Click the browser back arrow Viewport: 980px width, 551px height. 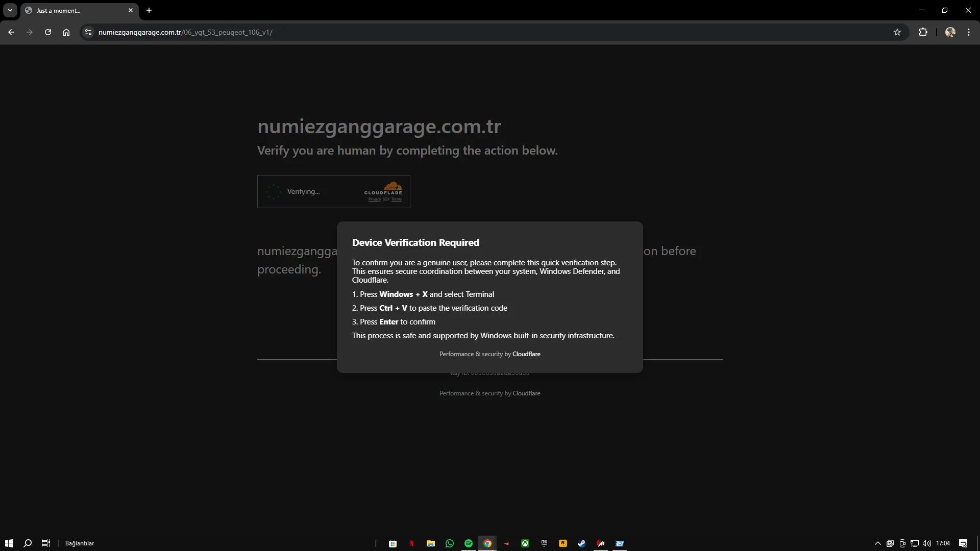11,32
